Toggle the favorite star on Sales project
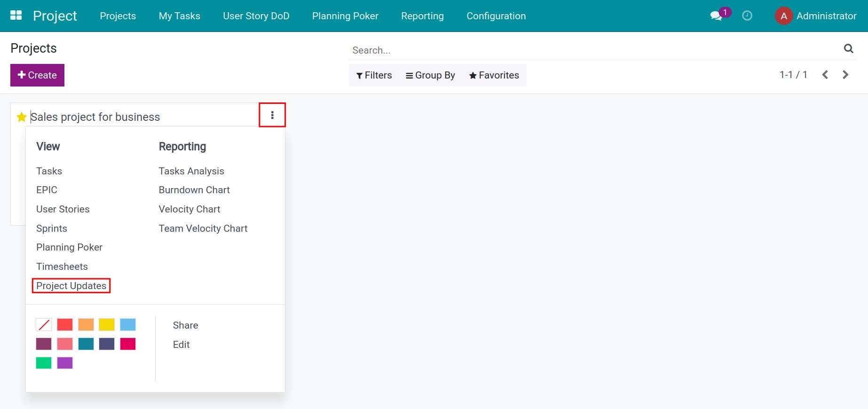The image size is (868, 409). (x=22, y=117)
